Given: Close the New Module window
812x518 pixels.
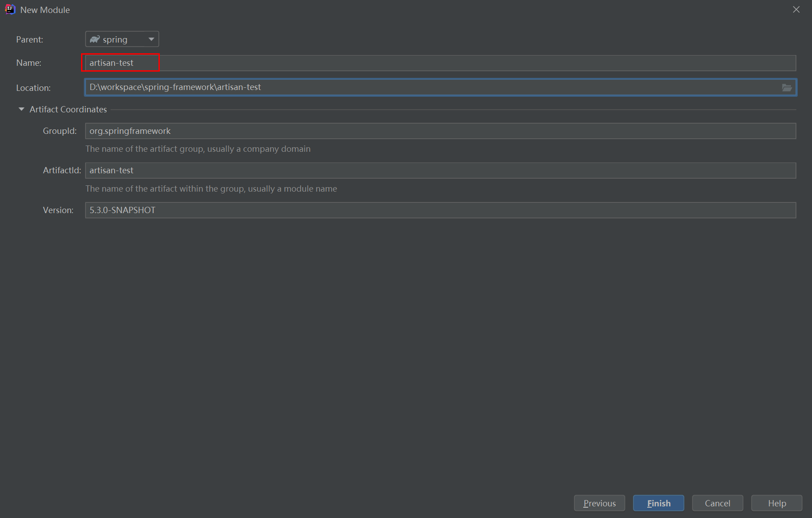Looking at the screenshot, I should point(796,9).
